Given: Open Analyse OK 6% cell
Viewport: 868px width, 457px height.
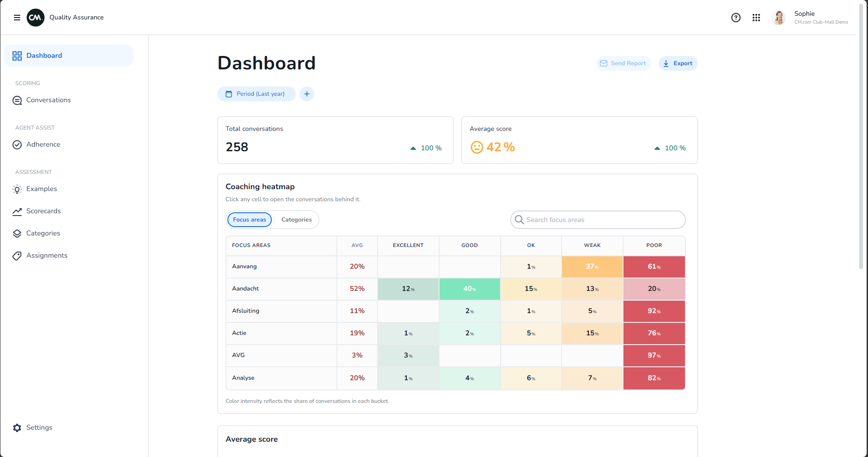Looking at the screenshot, I should (531, 378).
